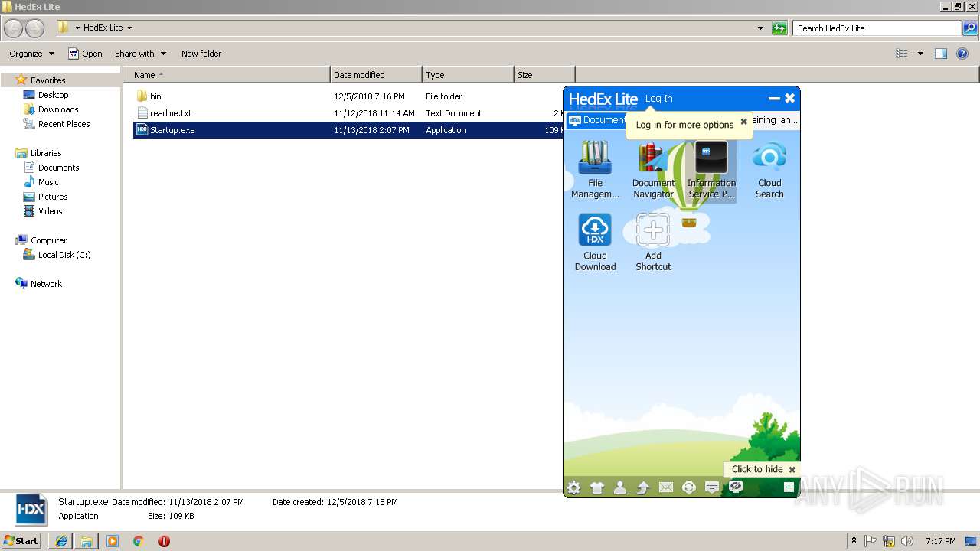Open the change view dropdown arrow
Image resolution: width=980 pixels, height=551 pixels.
coord(920,54)
